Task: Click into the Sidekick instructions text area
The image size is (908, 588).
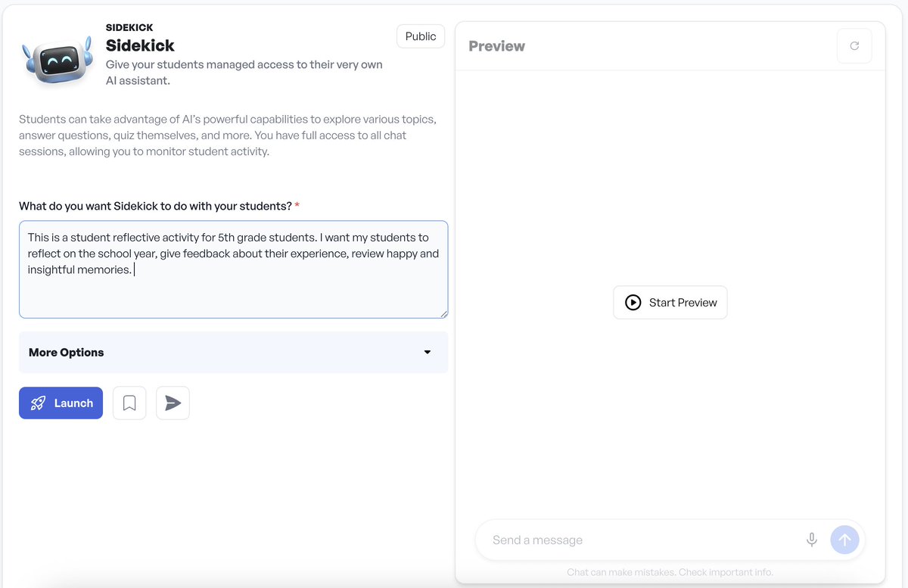Action: click(x=233, y=269)
